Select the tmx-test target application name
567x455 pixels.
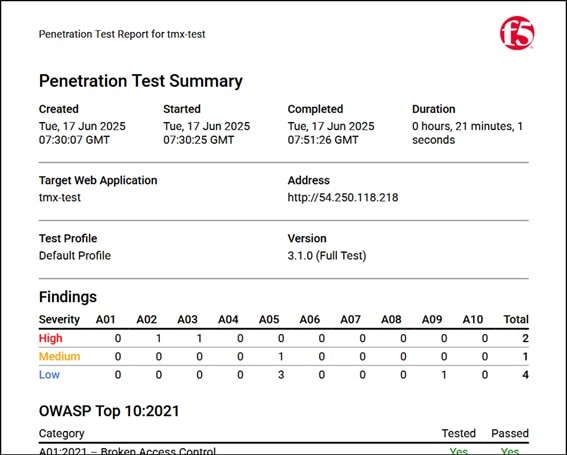click(60, 197)
